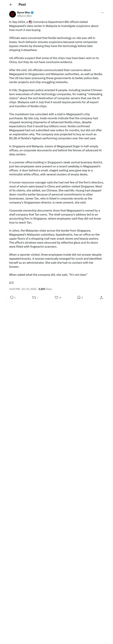Like the post with the heart icon
The width and height of the screenshot is (113, 644).
click(56, 297)
